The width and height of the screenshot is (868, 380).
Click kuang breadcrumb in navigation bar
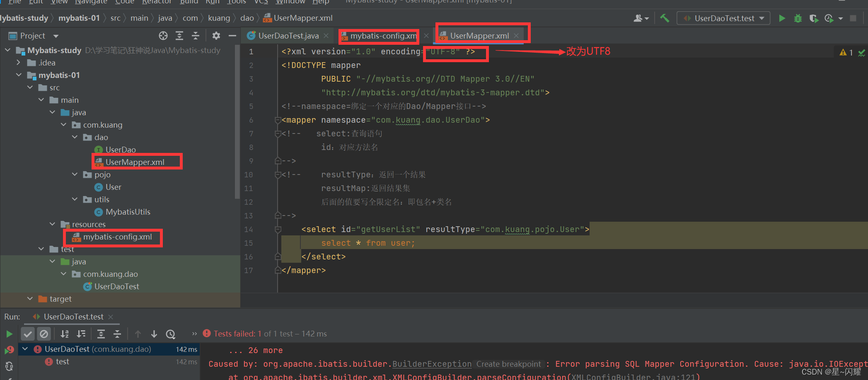pos(219,18)
